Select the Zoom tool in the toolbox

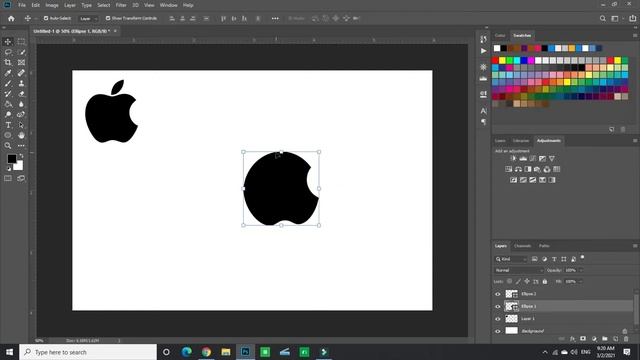pos(8,146)
